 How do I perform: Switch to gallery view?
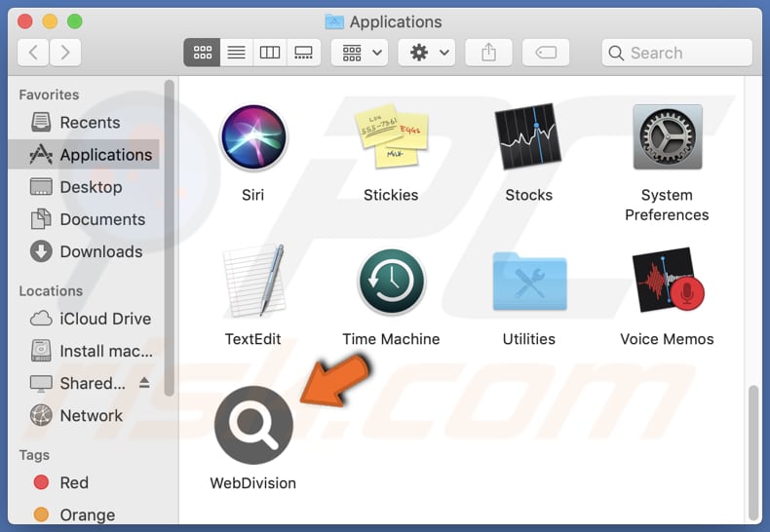click(303, 53)
